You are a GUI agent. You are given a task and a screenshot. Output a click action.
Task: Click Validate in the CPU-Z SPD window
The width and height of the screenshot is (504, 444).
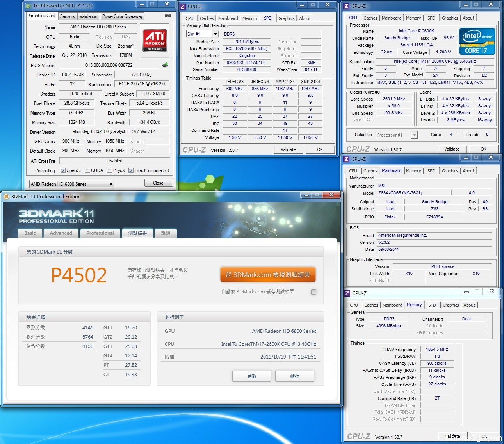pos(288,149)
